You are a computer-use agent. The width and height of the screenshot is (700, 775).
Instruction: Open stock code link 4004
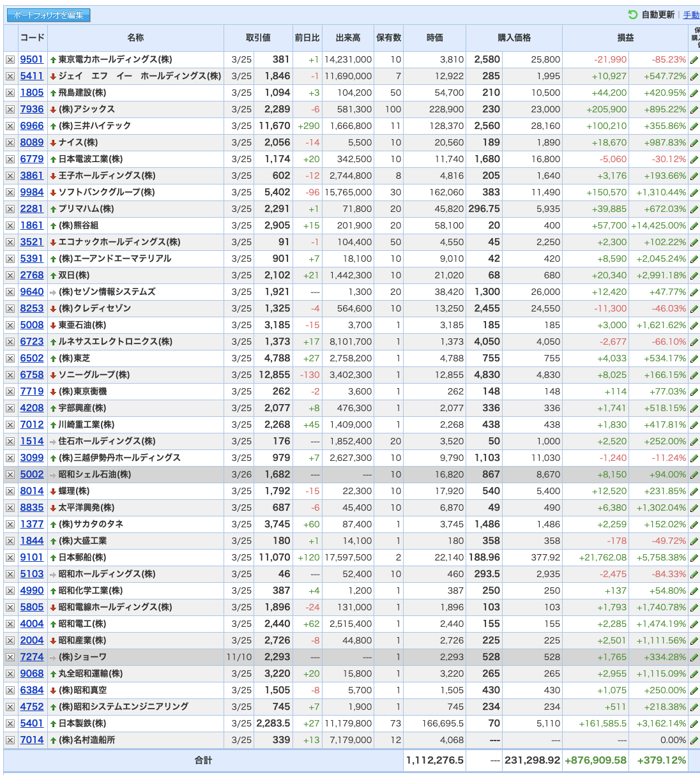coord(32,624)
